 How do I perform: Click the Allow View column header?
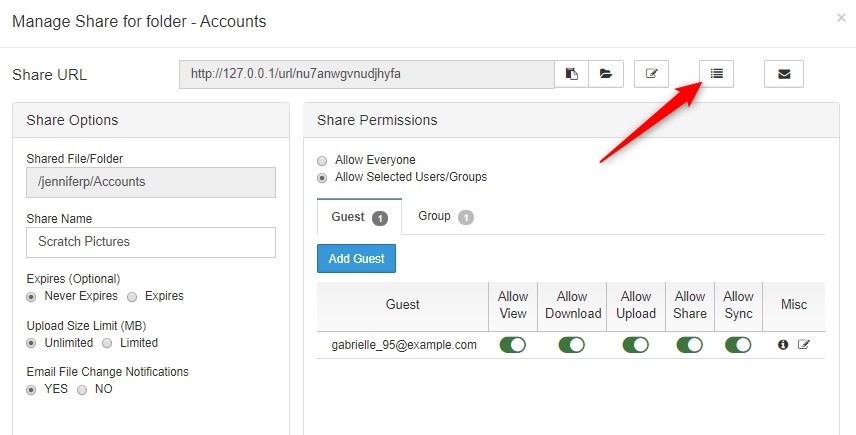point(513,305)
